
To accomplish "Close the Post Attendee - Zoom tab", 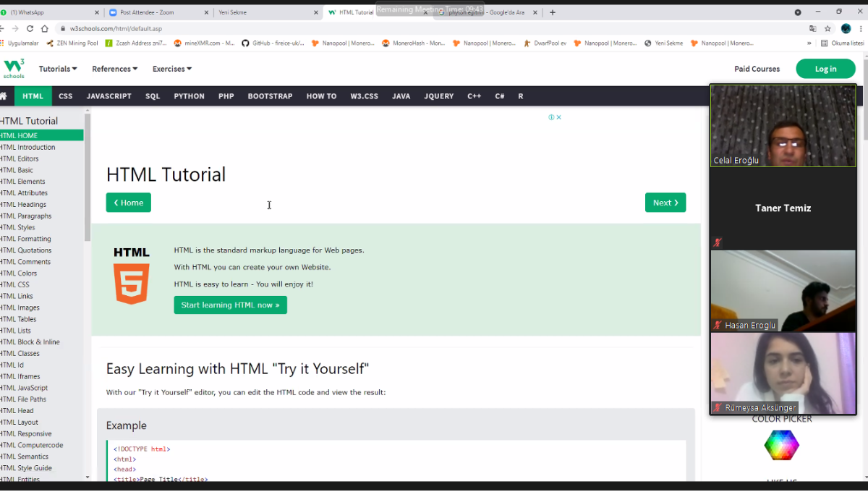I will [x=207, y=12].
